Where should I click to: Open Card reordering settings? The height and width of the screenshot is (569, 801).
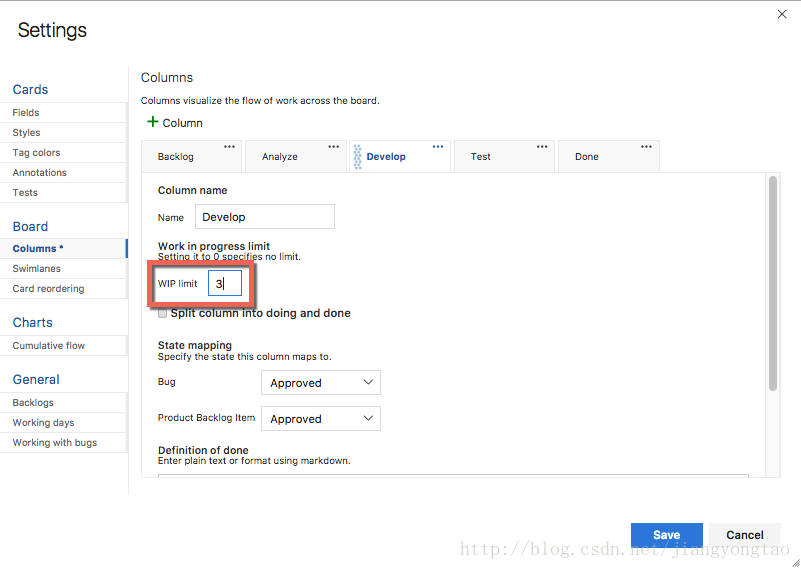pos(63,289)
